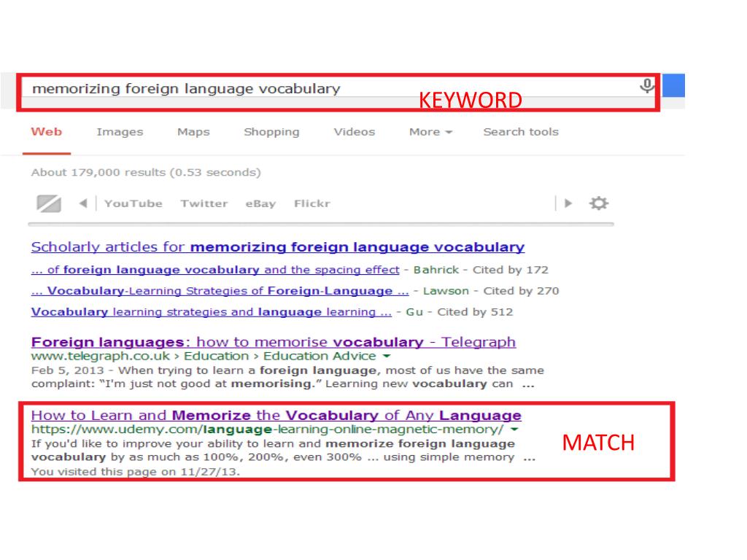Screen dimensions: 747x560
Task: Switch to the Images tab
Action: [120, 133]
